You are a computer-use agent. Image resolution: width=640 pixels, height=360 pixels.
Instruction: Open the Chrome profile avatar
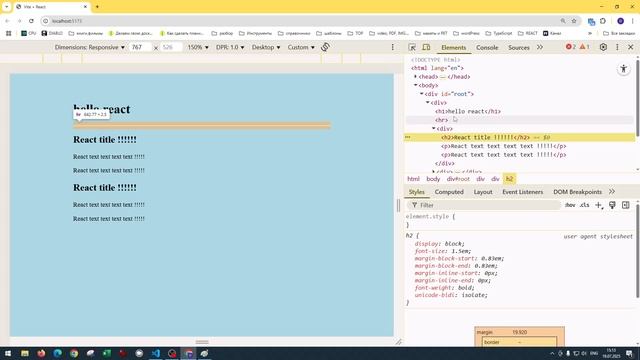pos(620,21)
